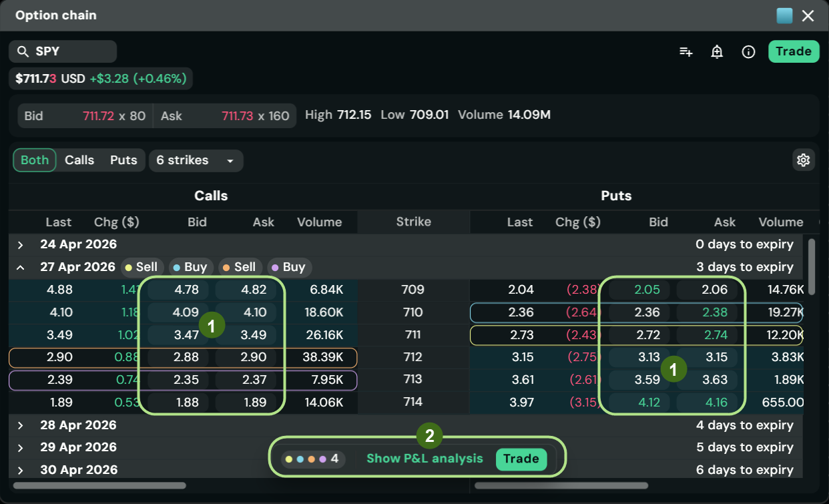Screen dimensions: 829x504
Task: Click the Ask 711.73 x 160 quote
Action: tap(225, 115)
